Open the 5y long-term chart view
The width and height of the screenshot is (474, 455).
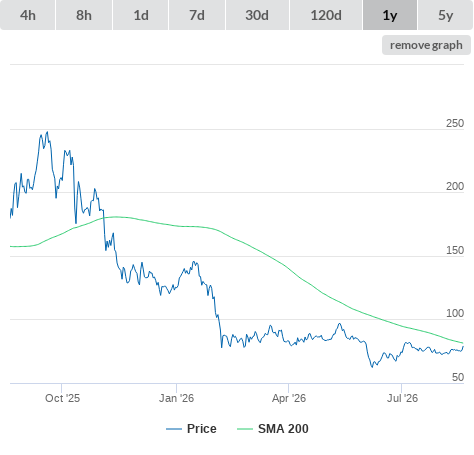[445, 15]
